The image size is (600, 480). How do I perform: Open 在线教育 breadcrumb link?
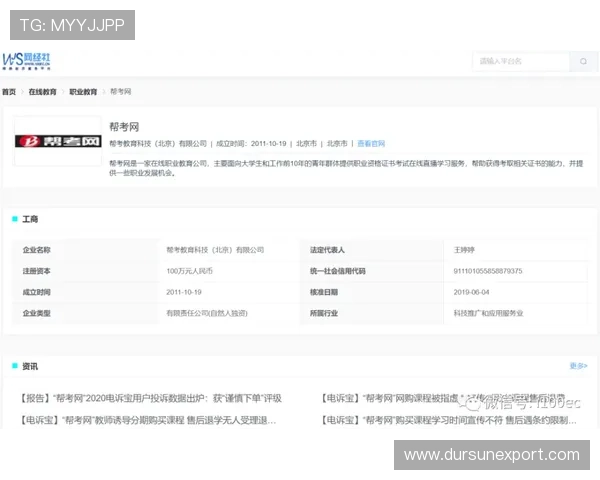[42, 92]
